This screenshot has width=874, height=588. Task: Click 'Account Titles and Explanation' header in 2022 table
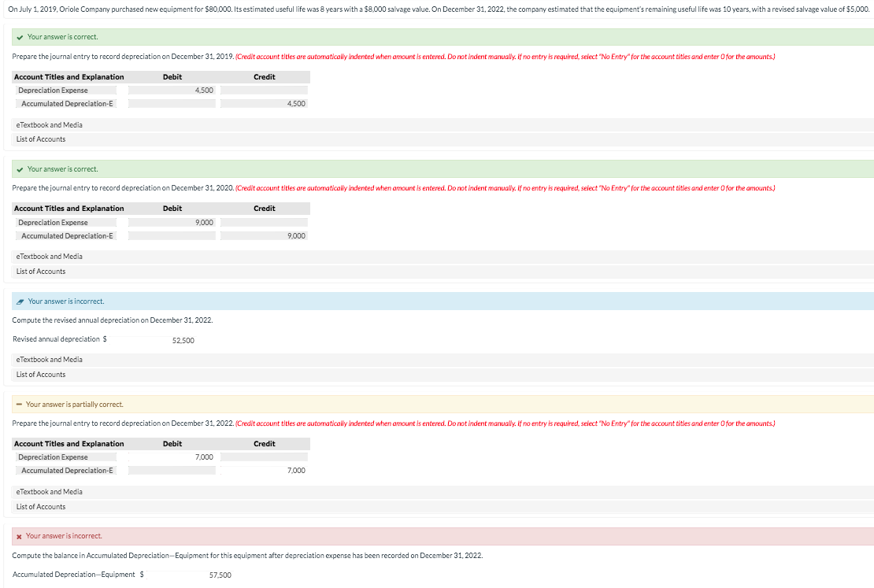pyautogui.click(x=69, y=444)
